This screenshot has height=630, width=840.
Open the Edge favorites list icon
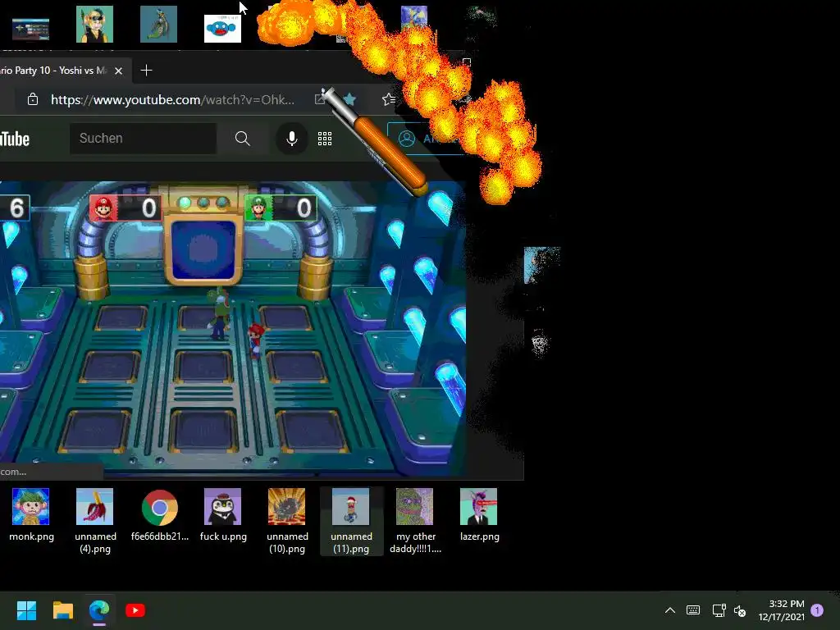pyautogui.click(x=389, y=99)
